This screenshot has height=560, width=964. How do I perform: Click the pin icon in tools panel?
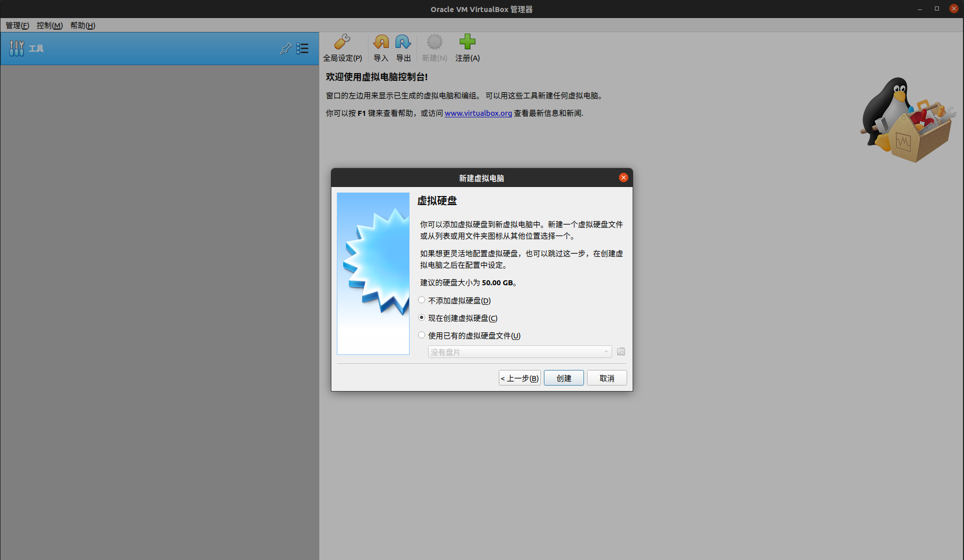click(x=286, y=49)
